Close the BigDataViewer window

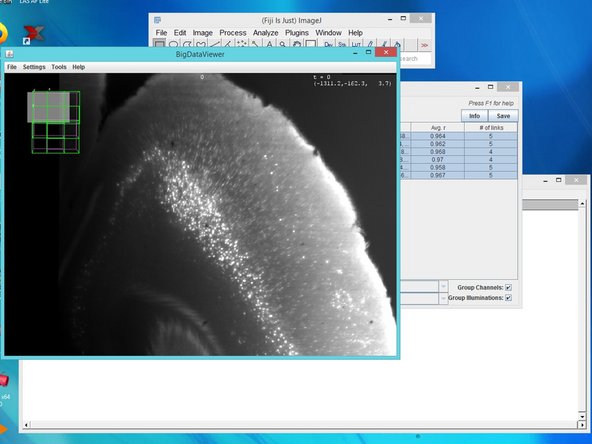pos(386,52)
